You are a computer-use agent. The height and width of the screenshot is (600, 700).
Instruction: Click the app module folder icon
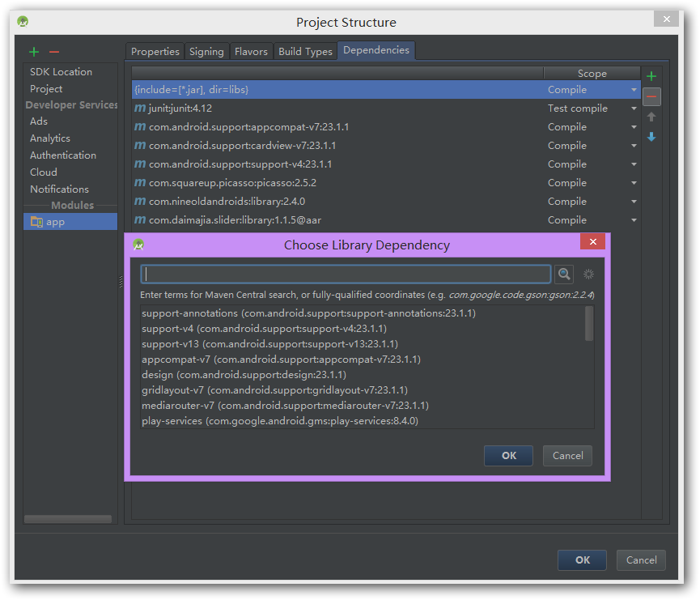point(36,222)
